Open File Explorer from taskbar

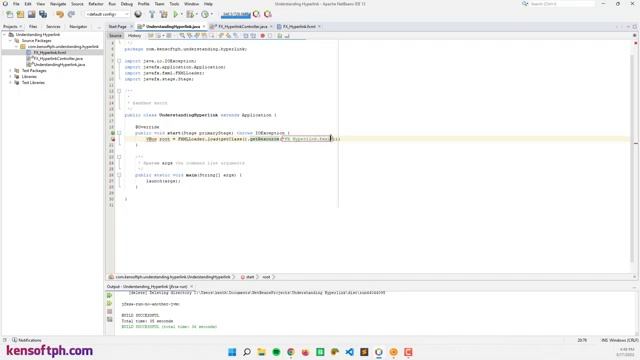pos(261,352)
